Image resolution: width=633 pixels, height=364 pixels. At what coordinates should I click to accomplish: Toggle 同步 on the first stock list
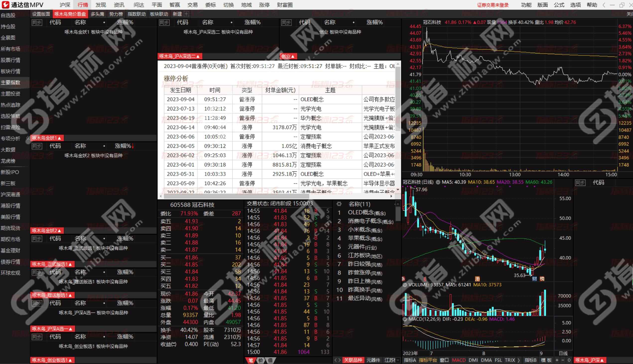pos(37,22)
